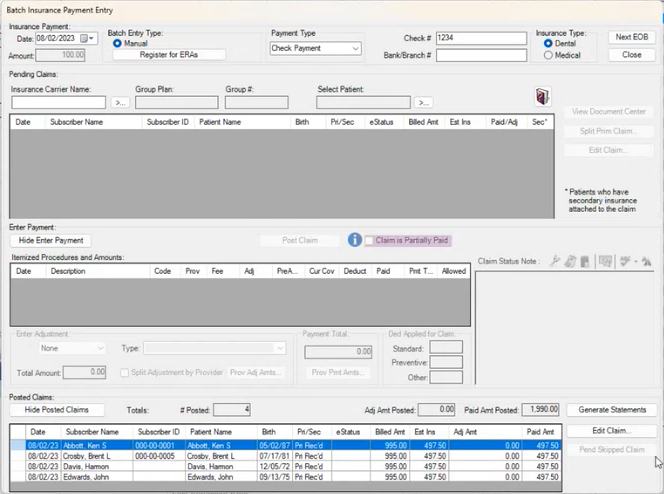
Task: Check the Claim is Partially Paid box
Action: pos(370,241)
